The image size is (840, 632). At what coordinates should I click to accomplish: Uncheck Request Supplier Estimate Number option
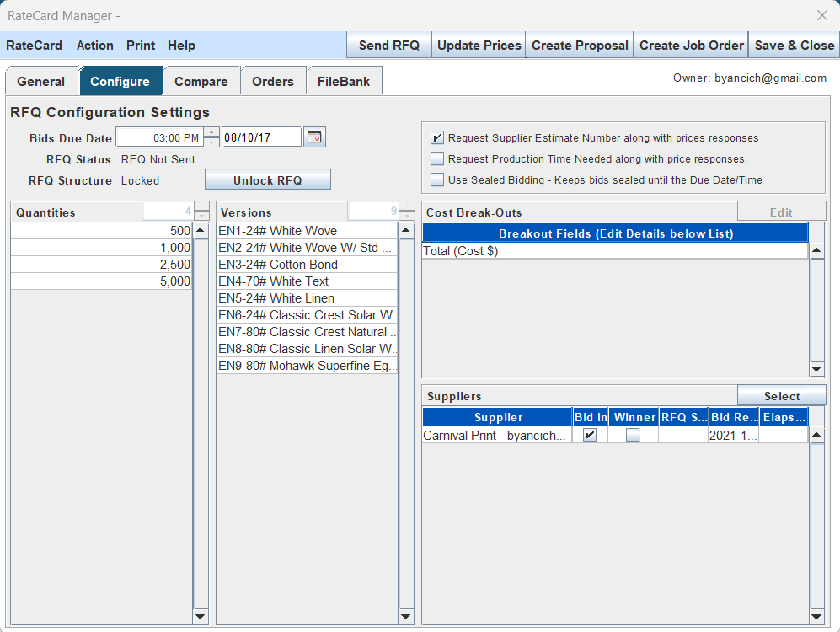click(x=436, y=138)
